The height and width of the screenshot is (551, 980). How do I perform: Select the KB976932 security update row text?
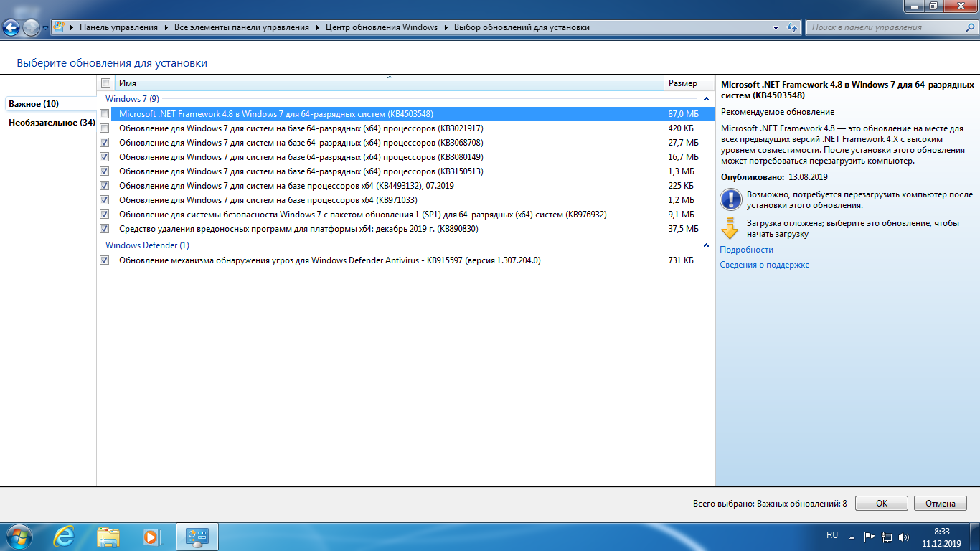pos(363,215)
